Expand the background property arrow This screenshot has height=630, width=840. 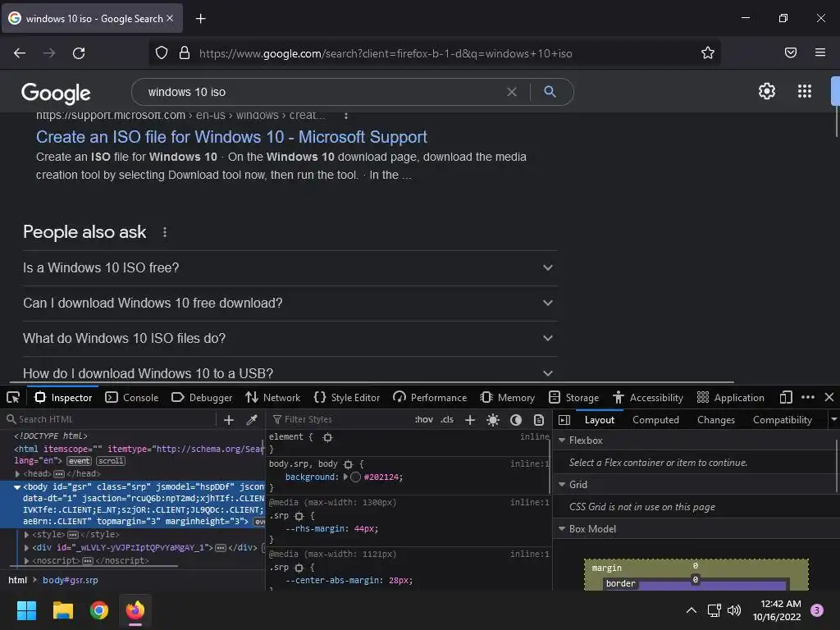(x=345, y=477)
